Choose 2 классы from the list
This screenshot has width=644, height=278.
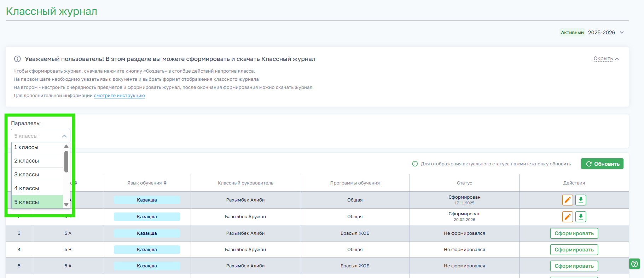pos(37,161)
